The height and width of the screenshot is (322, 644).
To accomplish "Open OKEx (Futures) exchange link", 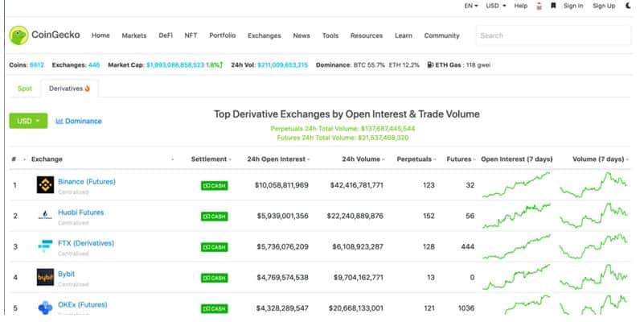I will pos(83,305).
